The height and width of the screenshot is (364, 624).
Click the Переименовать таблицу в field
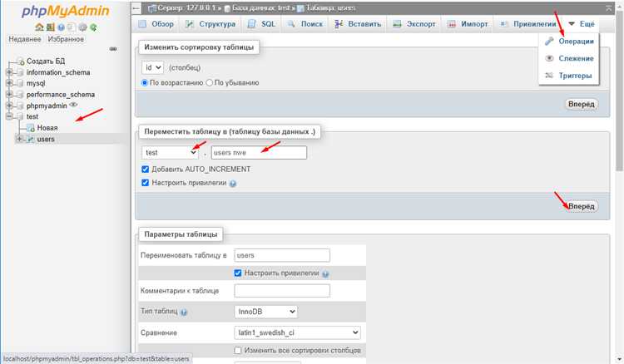point(282,255)
